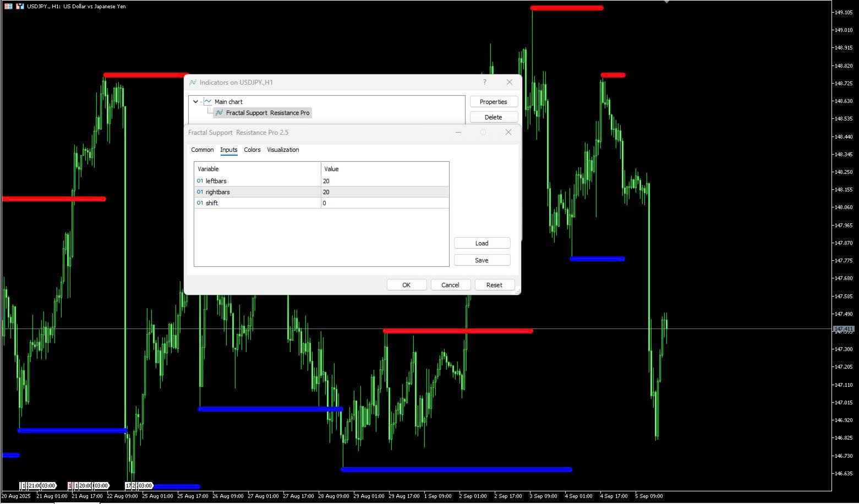This screenshot has width=859, height=504.
Task: Click the leftbars value cell showing 20
Action: pos(385,181)
